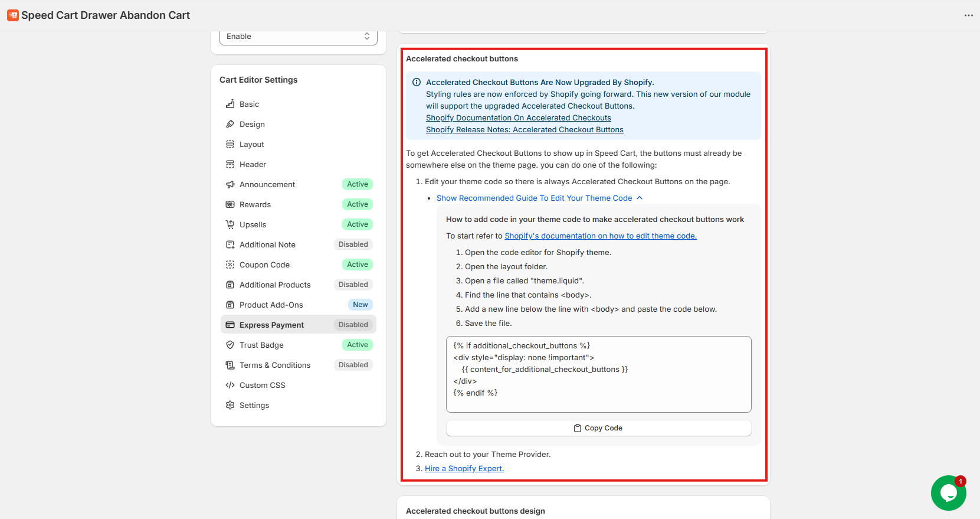Click the Trust Badge shield icon
The width and height of the screenshot is (980, 519).
pyautogui.click(x=230, y=345)
